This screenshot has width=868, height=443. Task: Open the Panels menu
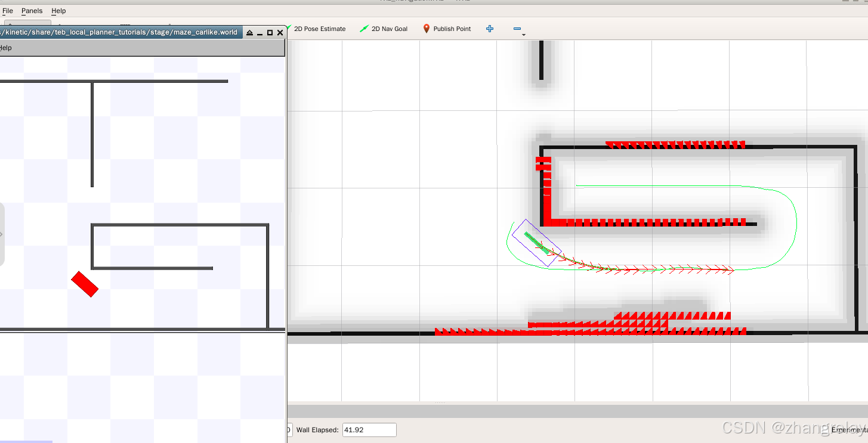point(32,11)
